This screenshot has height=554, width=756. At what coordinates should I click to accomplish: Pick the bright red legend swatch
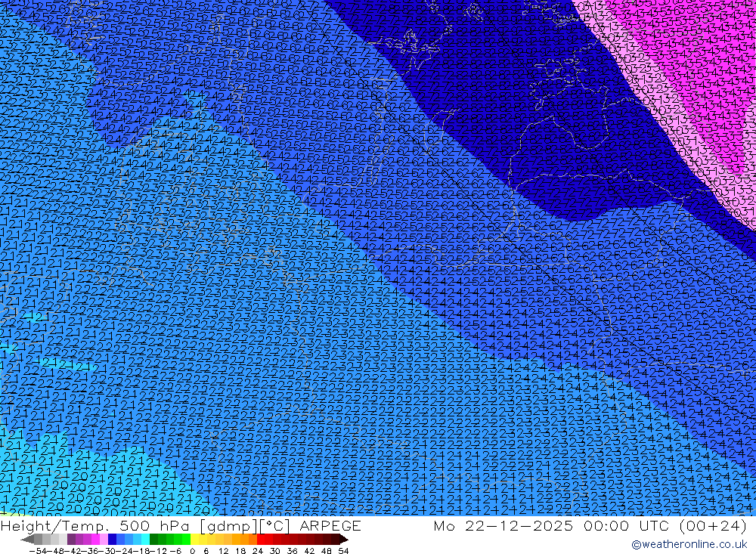pyautogui.click(x=261, y=540)
